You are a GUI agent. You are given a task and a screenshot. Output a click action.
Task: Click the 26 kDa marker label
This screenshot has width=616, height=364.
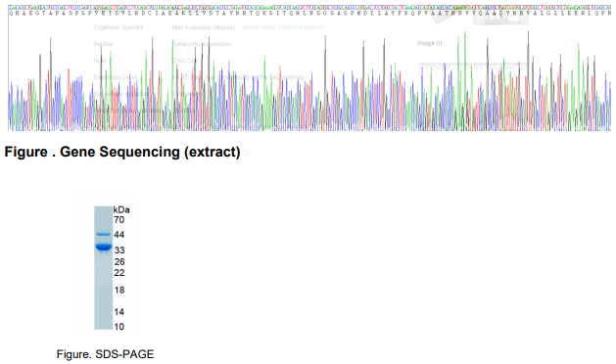(x=119, y=261)
